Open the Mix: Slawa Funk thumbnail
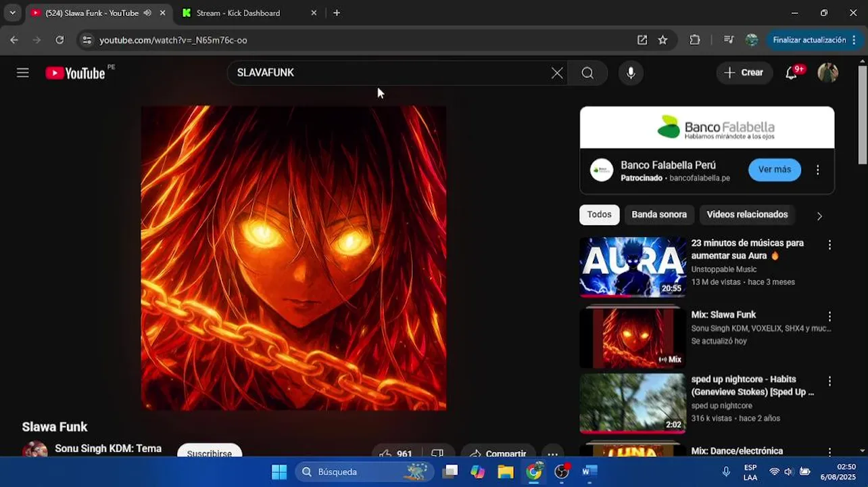 633,338
